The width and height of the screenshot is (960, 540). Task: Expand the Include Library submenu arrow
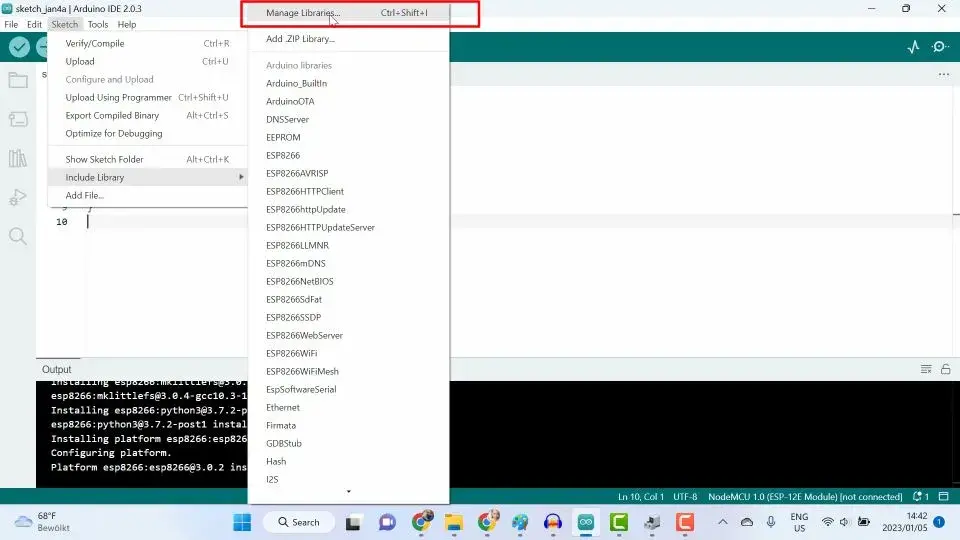pos(241,177)
